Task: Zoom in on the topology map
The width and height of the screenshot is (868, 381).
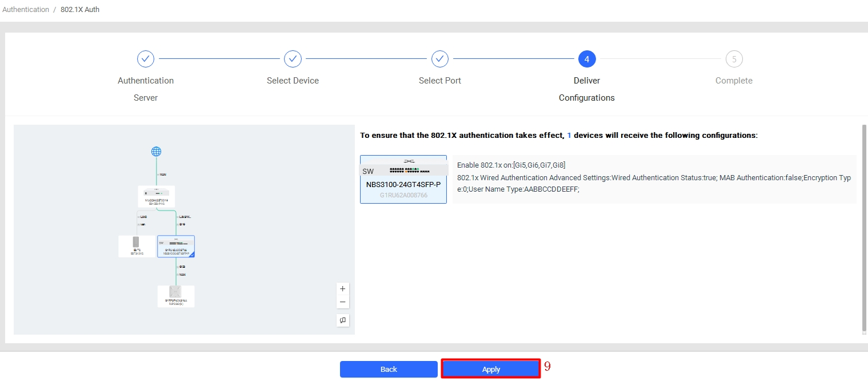Action: click(x=342, y=289)
